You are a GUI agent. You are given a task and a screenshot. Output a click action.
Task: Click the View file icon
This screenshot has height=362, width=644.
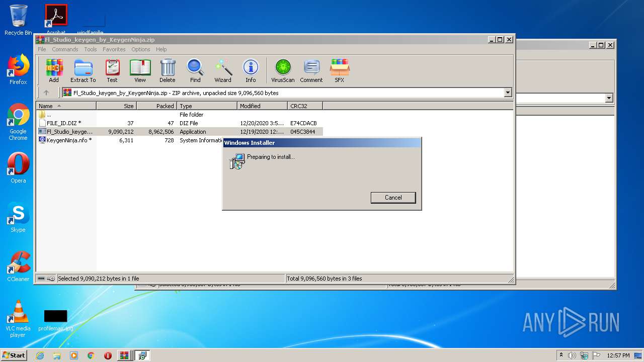point(140,70)
